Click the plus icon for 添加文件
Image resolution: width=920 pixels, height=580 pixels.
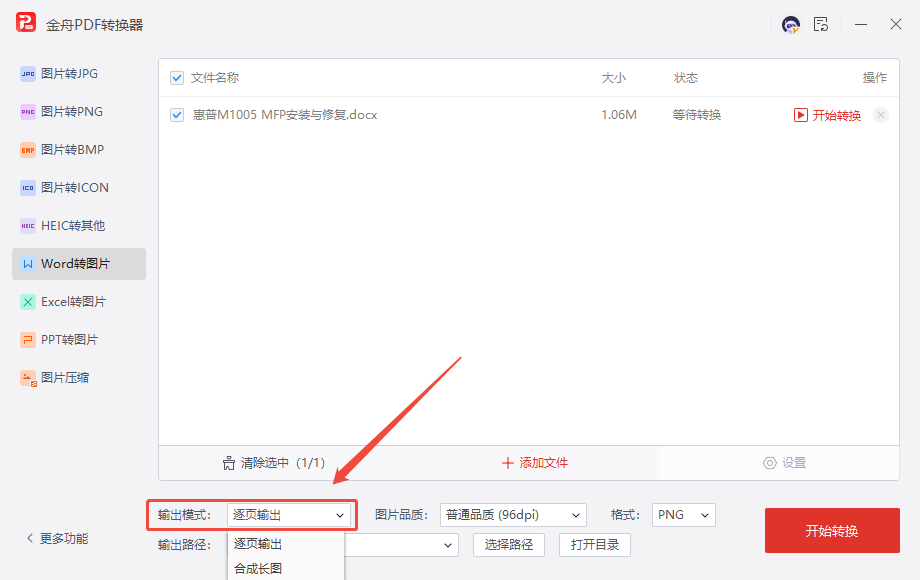[508, 463]
